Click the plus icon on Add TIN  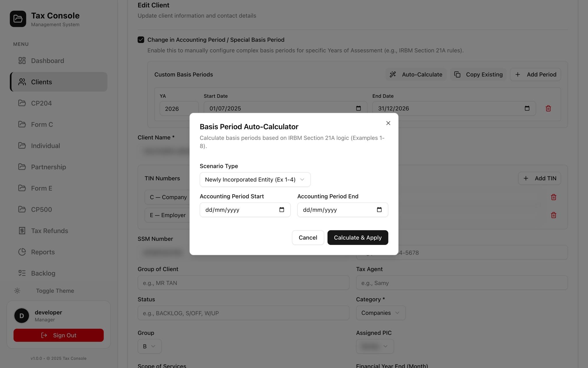526,178
